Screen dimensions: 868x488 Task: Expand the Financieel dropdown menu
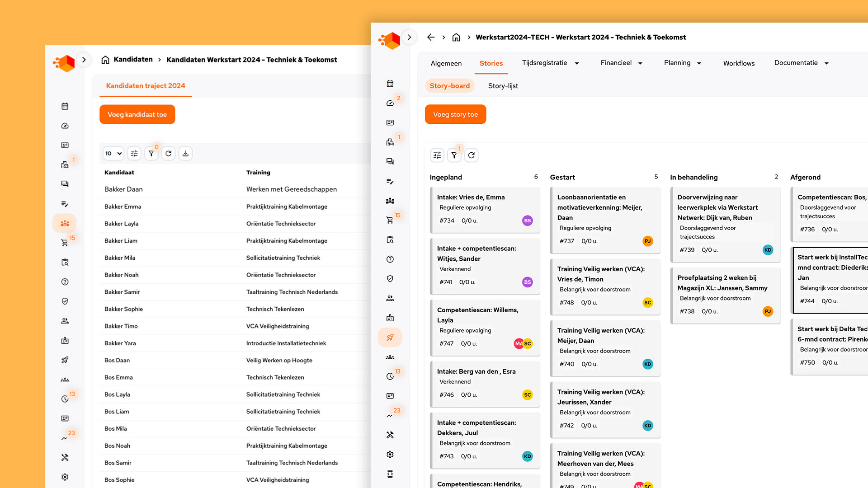click(621, 63)
